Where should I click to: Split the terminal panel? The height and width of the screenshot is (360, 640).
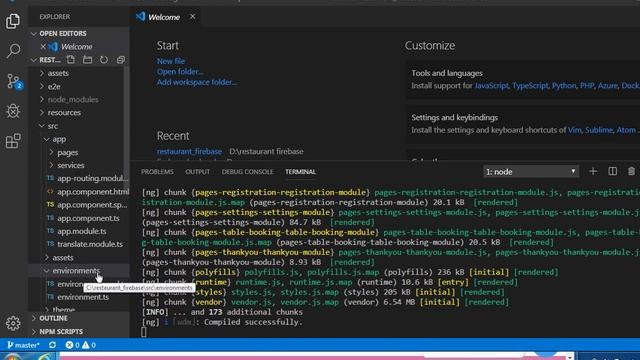click(x=613, y=171)
